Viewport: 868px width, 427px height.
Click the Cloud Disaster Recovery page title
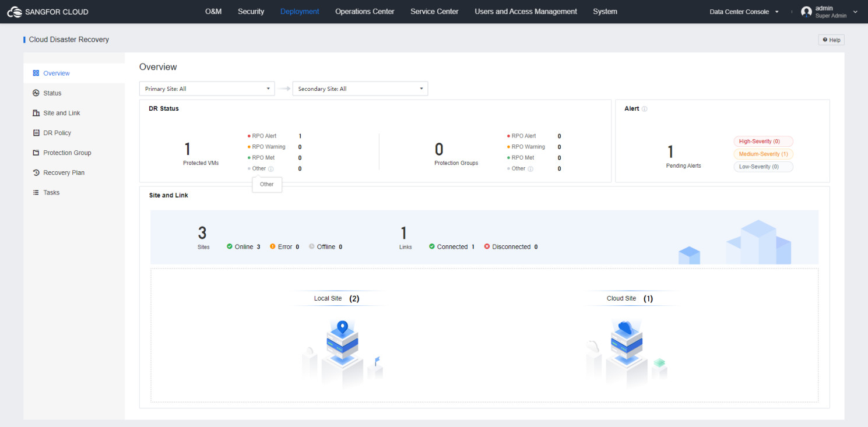pos(69,40)
